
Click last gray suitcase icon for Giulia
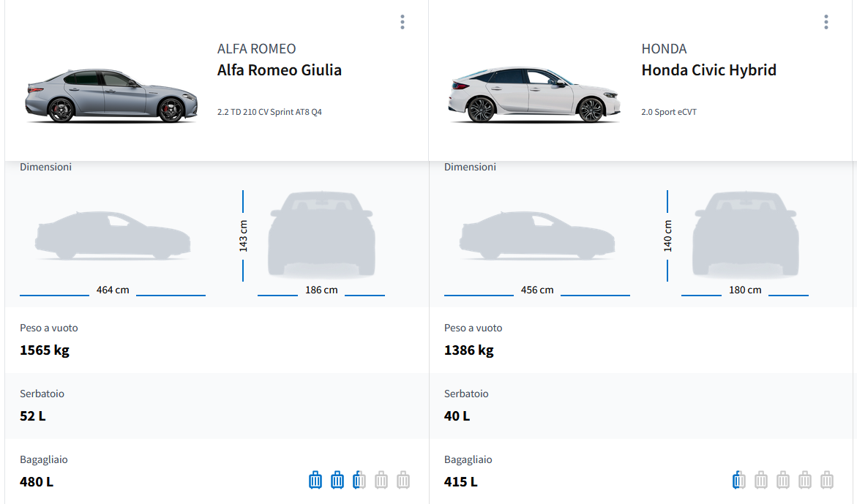pyautogui.click(x=403, y=480)
